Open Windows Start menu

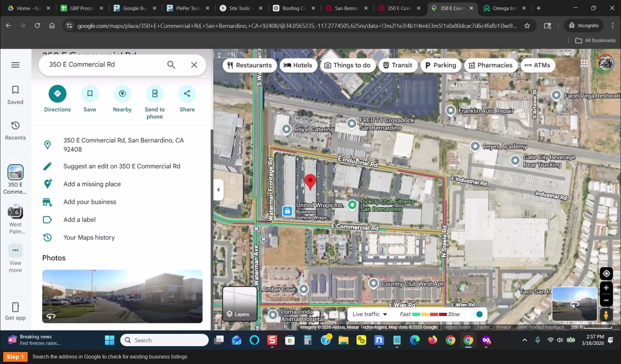pyautogui.click(x=109, y=340)
